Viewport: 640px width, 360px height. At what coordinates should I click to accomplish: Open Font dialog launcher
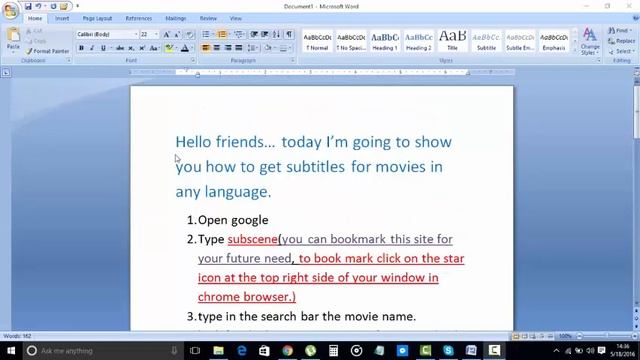click(193, 60)
